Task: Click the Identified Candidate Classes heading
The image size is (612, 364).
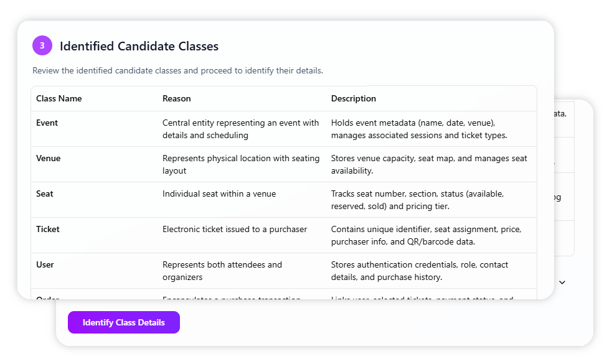Action: coord(139,46)
